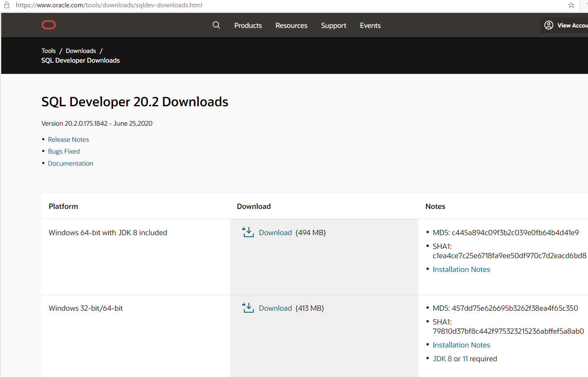The image size is (588, 377).
Task: Click download icon for Windows 32-bit/64-bit
Action: click(248, 307)
